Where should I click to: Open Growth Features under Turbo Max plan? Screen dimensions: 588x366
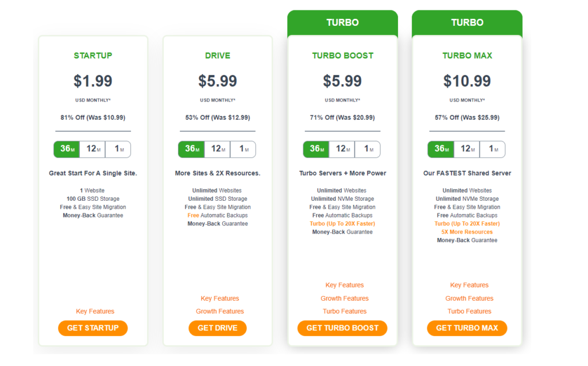(x=469, y=298)
